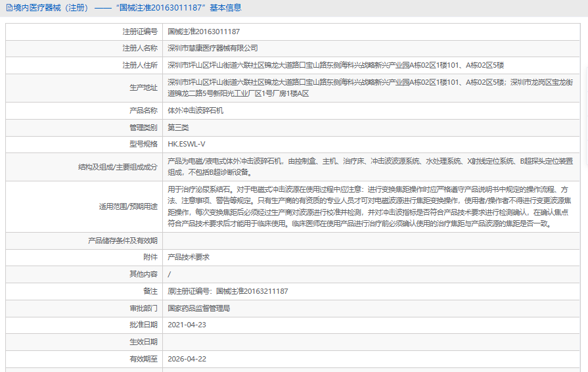Click the 生效日期 label
This screenshot has height=372, width=588.
[x=144, y=342]
